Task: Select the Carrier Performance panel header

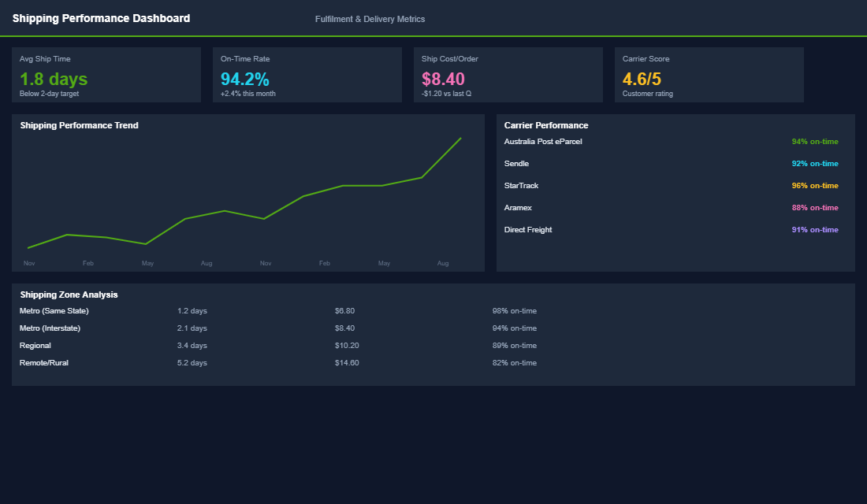Action: 545,125
